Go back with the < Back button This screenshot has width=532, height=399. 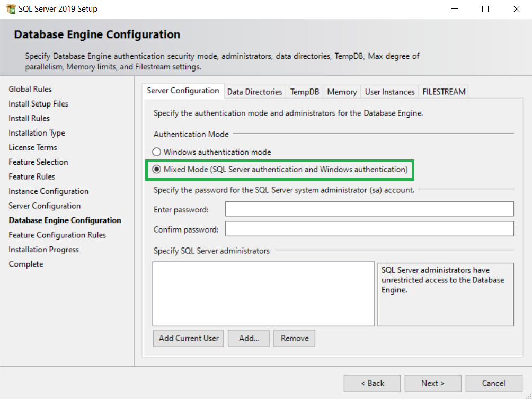pos(372,384)
